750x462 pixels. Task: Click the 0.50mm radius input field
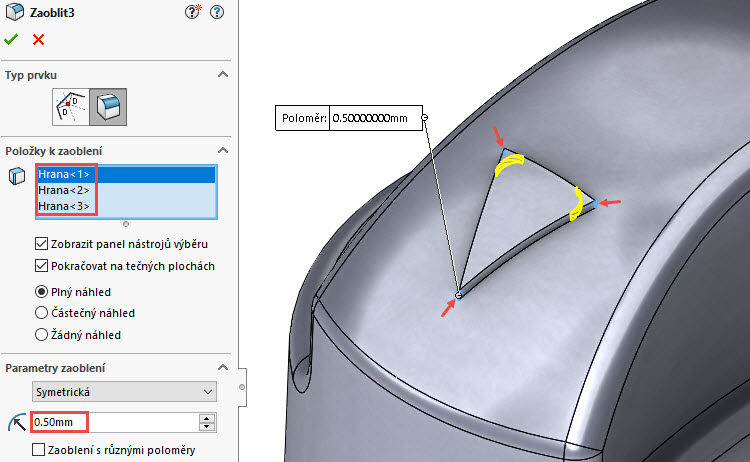[x=115, y=422]
